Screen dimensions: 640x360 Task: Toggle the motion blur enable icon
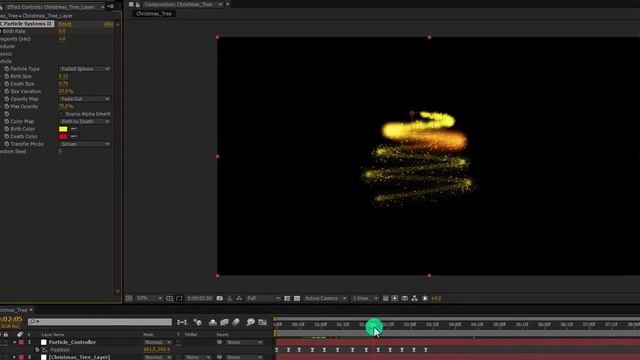[236, 322]
